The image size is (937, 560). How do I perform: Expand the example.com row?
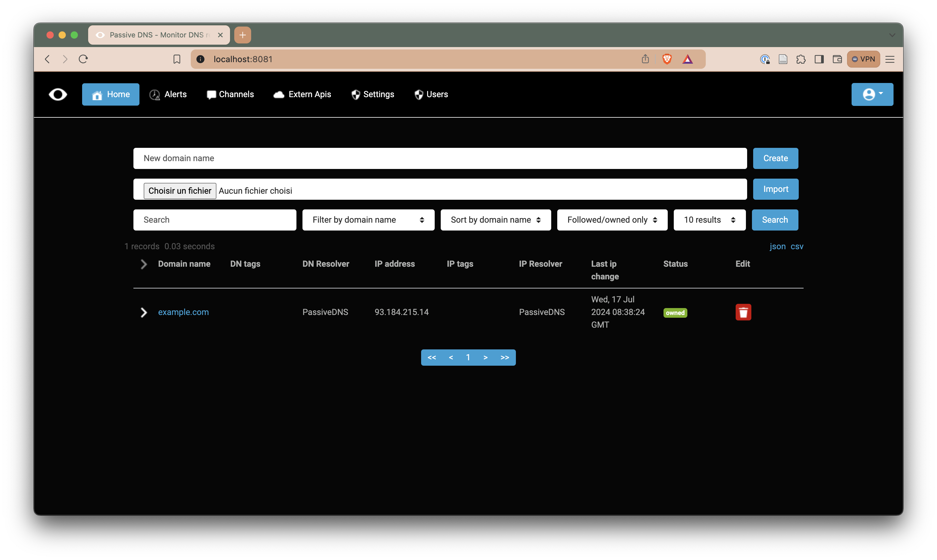click(x=143, y=313)
